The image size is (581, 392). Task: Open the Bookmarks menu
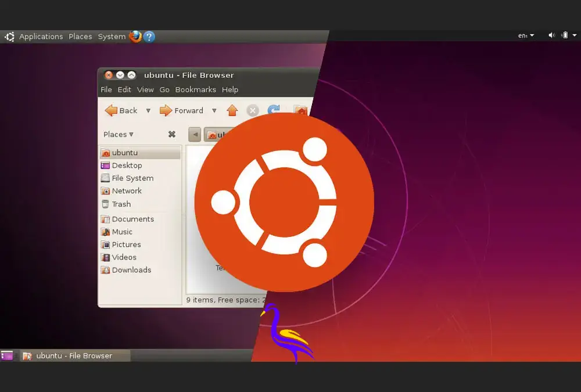[195, 89]
